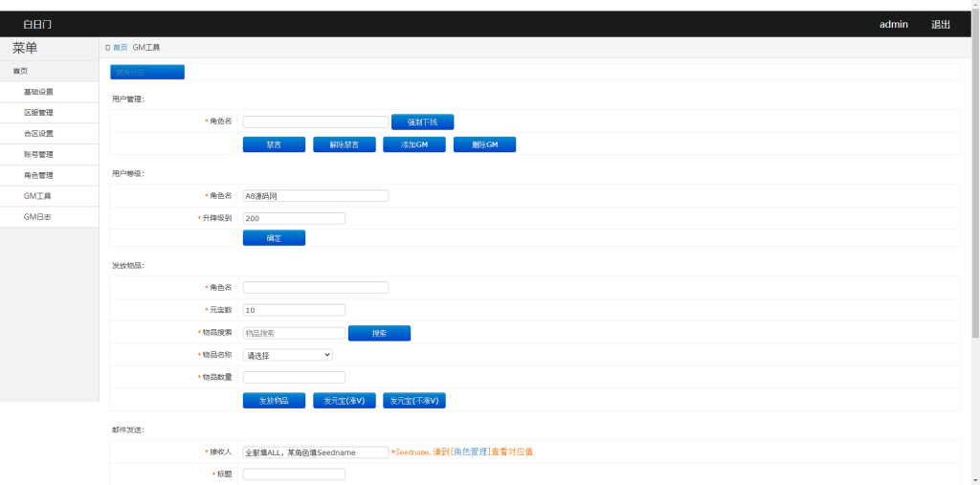Click 确定 button under 用户等级
980x485 pixels.
[x=274, y=238]
